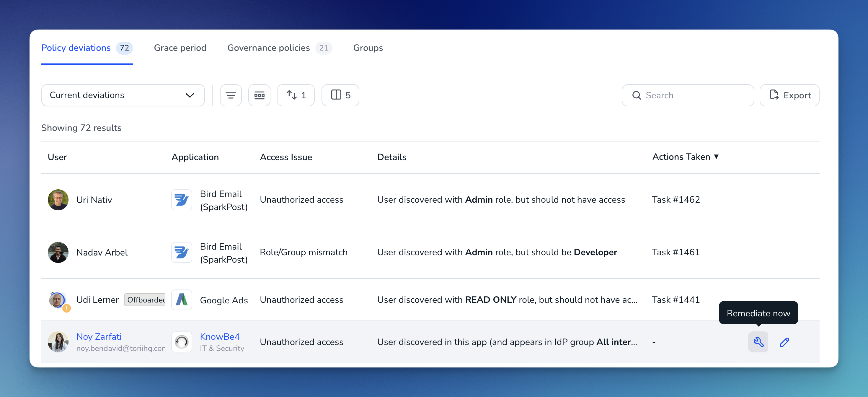Open the sort button showing 1
This screenshot has width=868, height=397.
click(x=296, y=95)
